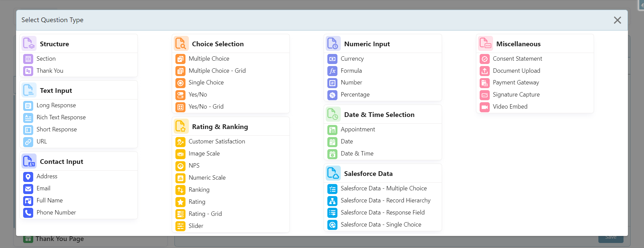This screenshot has height=248, width=644.
Task: Click the Section question type icon
Action: click(x=28, y=59)
